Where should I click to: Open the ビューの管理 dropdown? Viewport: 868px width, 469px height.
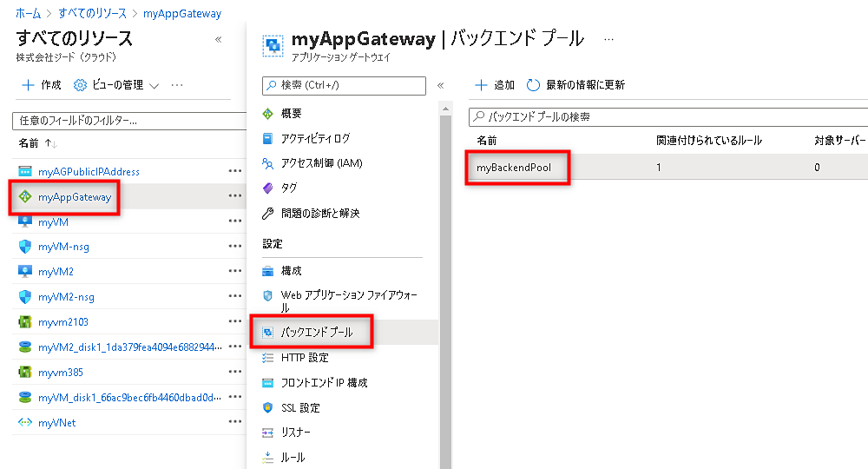click(116, 85)
